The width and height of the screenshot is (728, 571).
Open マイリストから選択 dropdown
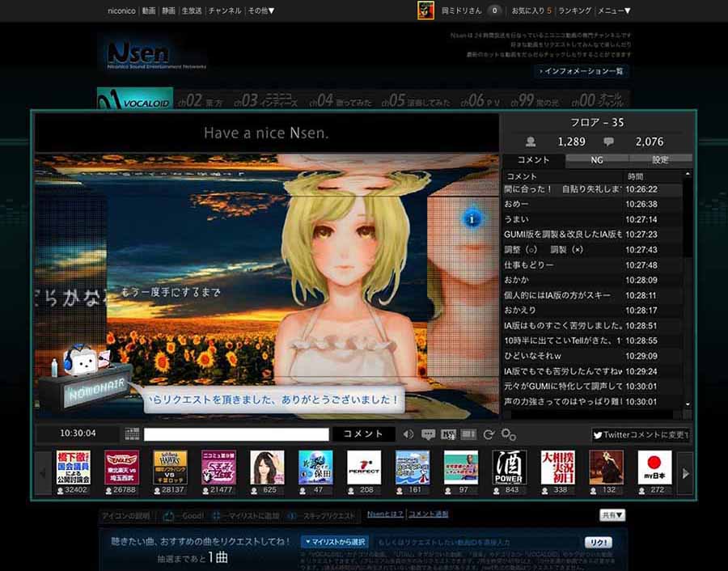[335, 542]
